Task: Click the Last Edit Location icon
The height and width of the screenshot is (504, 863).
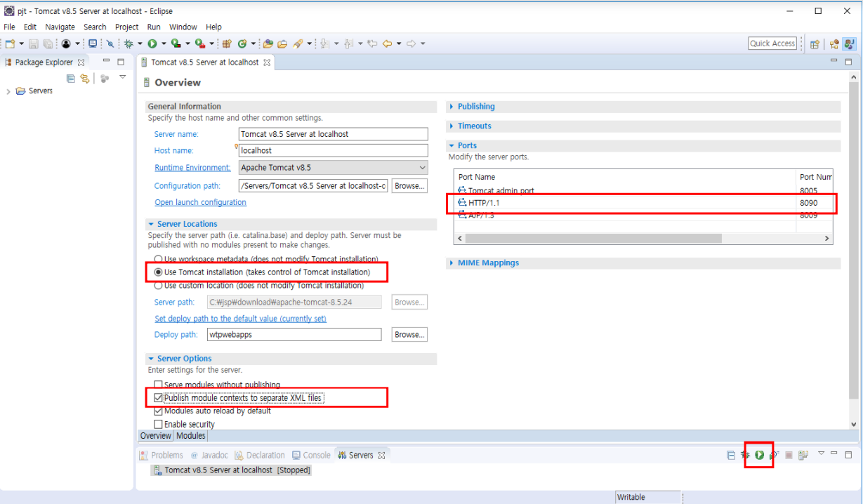Action: [372, 44]
